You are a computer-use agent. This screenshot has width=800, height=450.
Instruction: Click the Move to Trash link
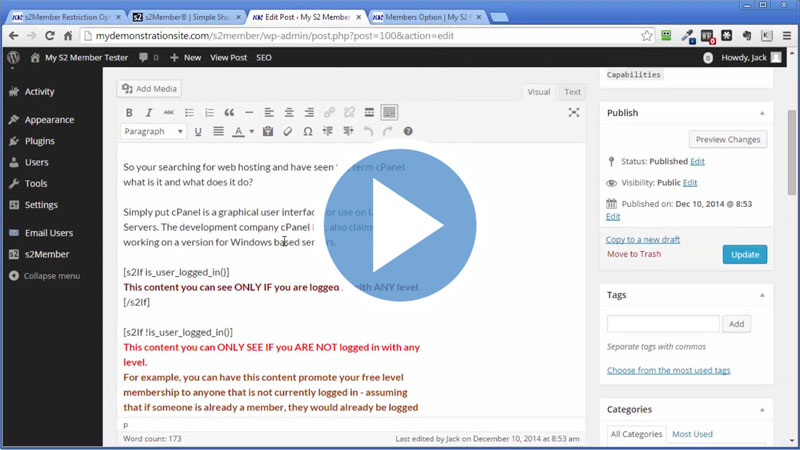click(633, 254)
